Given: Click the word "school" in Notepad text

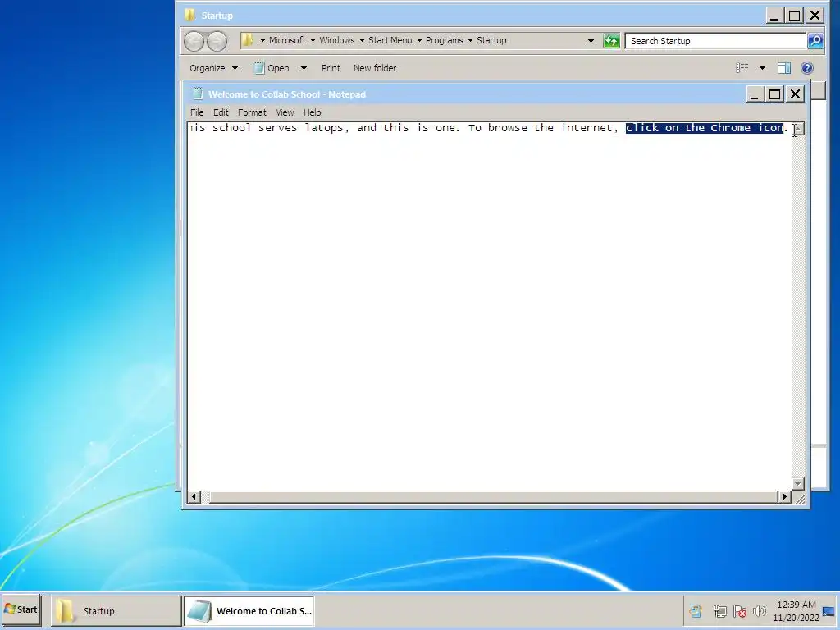Looking at the screenshot, I should (231, 128).
